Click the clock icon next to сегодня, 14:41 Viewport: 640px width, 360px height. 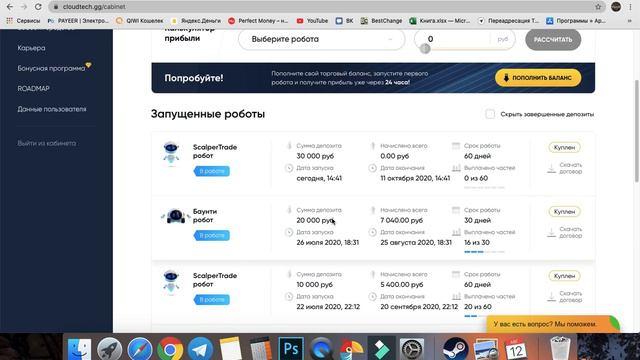(289, 168)
